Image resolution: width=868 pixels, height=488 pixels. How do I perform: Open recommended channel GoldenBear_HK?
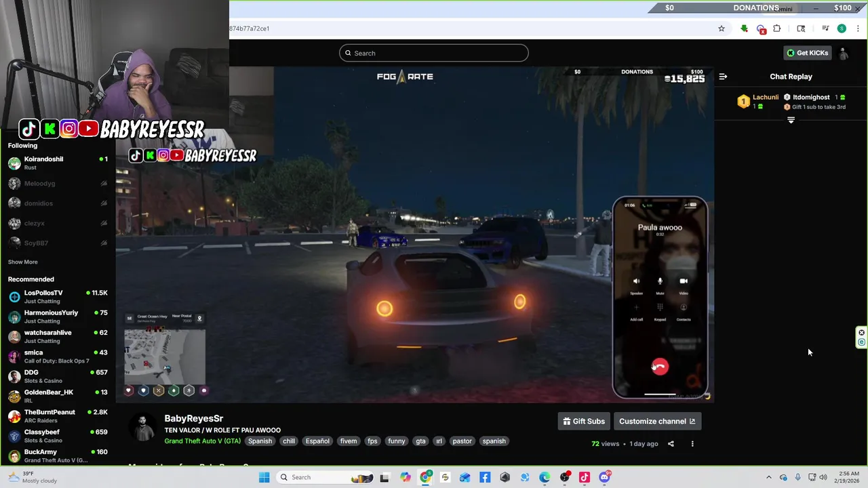click(x=58, y=396)
